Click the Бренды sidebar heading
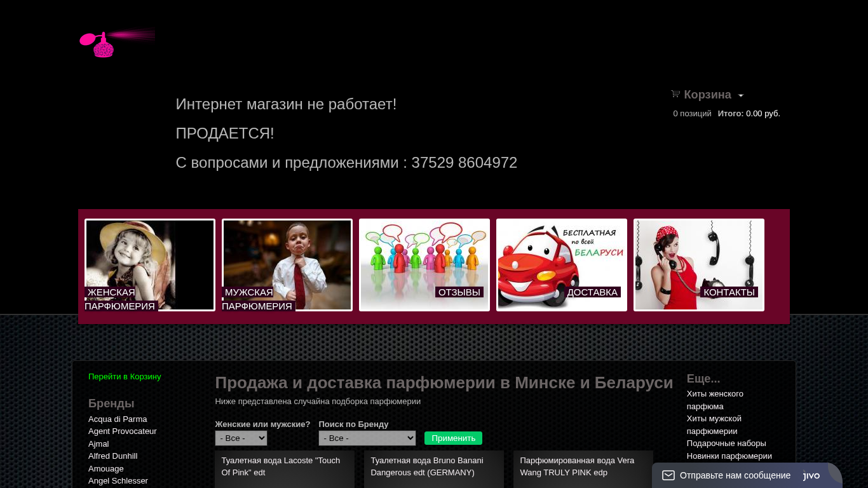Viewport: 868px width, 488px height. click(111, 403)
